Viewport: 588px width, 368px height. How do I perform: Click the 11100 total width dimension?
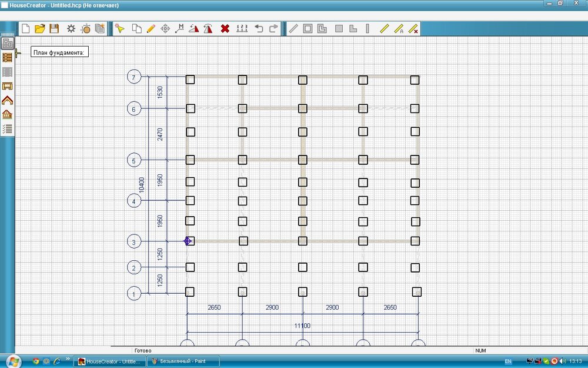pos(302,326)
